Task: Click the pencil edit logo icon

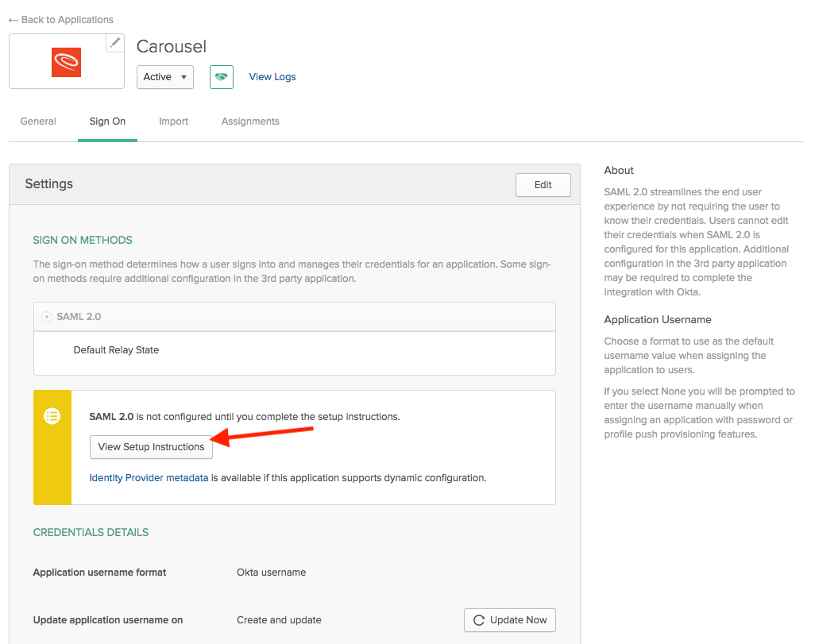Action: pos(115,43)
